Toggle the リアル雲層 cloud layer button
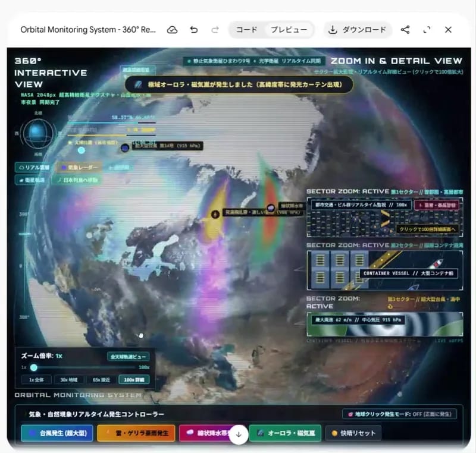Screen dimensions: 476x453 coord(34,168)
